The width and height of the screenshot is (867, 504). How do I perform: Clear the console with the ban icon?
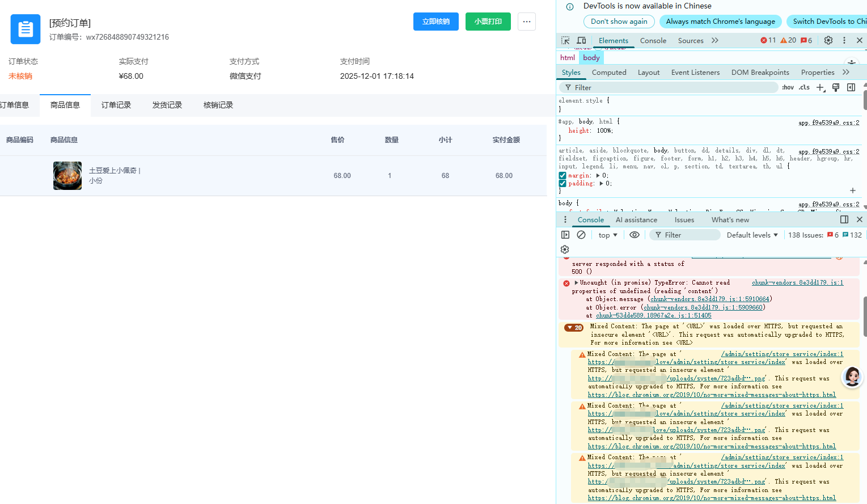click(x=581, y=235)
